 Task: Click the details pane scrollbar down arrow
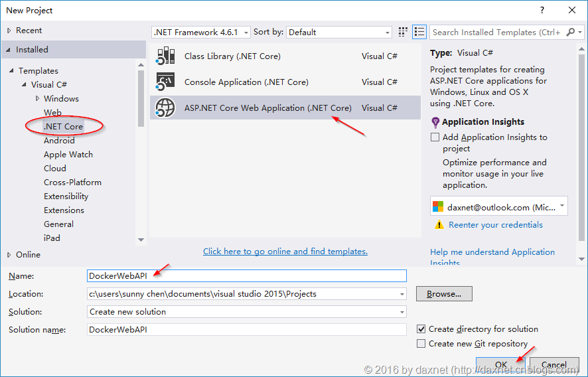pos(581,259)
